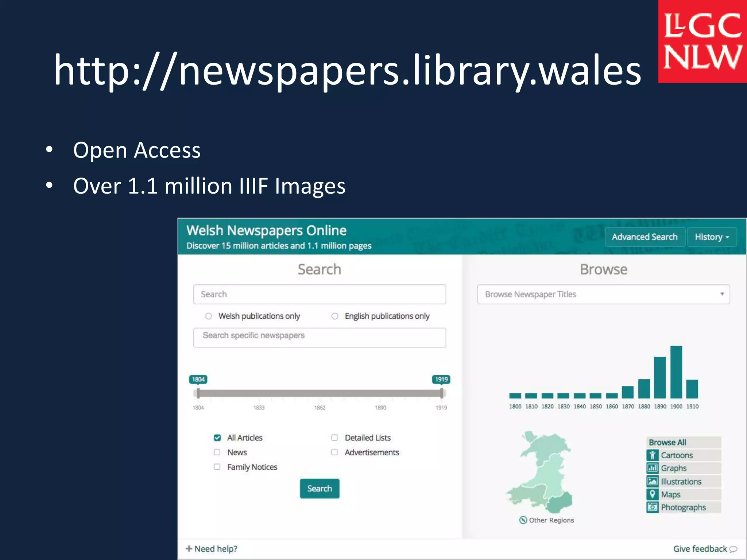
Task: Check the News checkbox
Action: (217, 452)
